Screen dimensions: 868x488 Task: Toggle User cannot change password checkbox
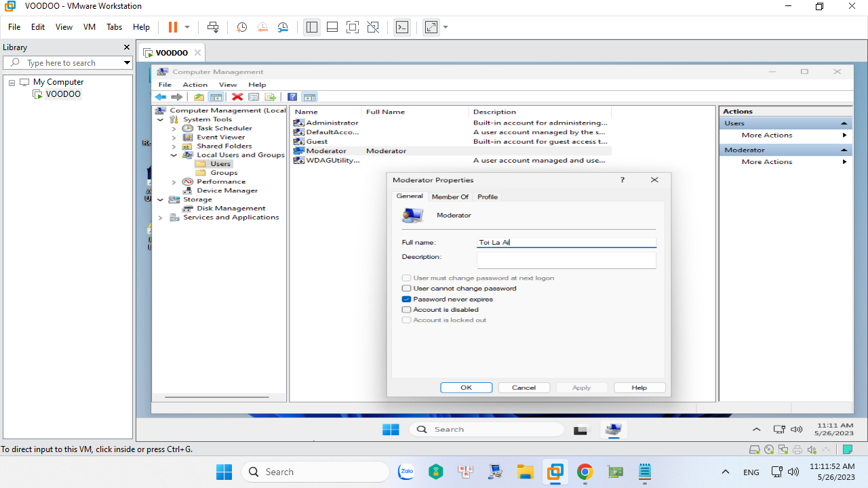[406, 288]
